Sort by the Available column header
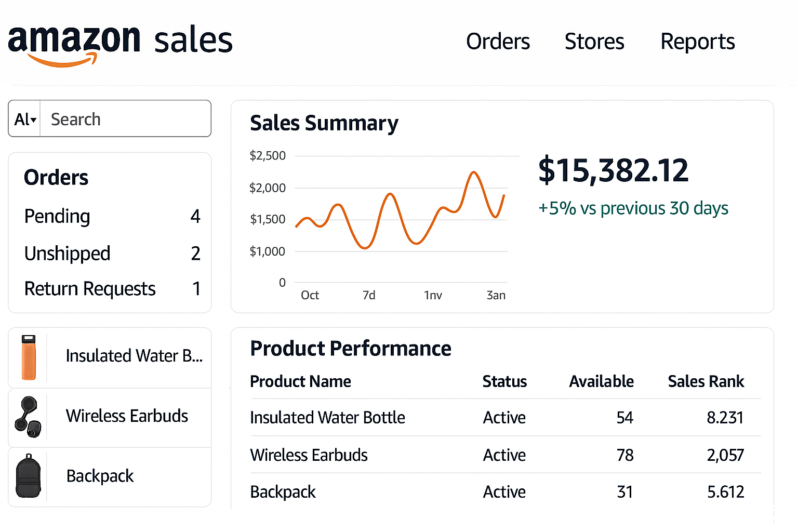 coord(601,381)
